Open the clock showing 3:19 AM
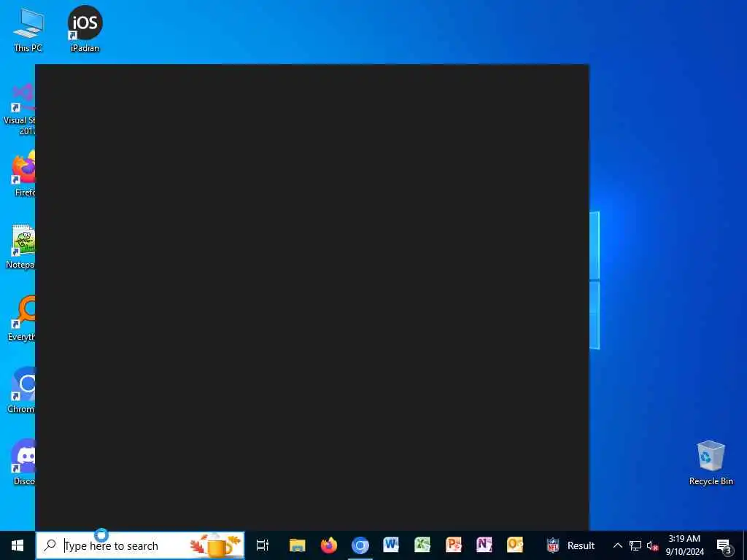The width and height of the screenshot is (747, 560). (x=684, y=545)
